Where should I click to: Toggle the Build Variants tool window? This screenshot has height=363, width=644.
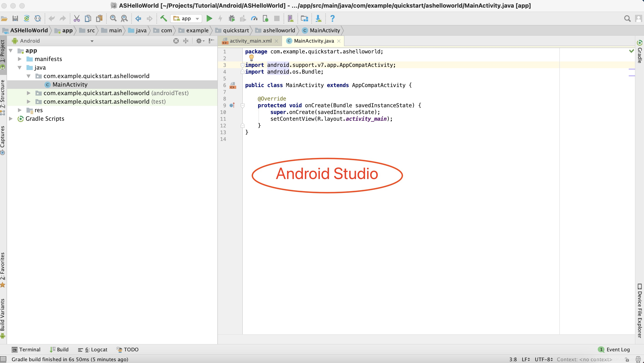[3, 319]
